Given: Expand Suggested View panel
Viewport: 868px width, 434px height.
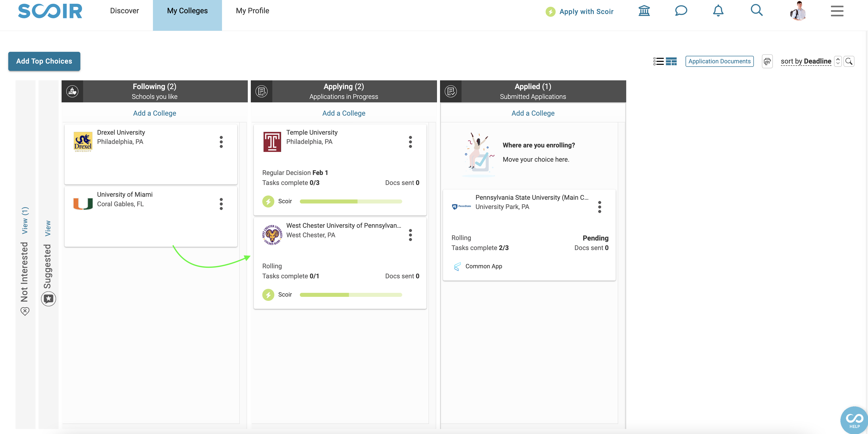Looking at the screenshot, I should (x=48, y=228).
